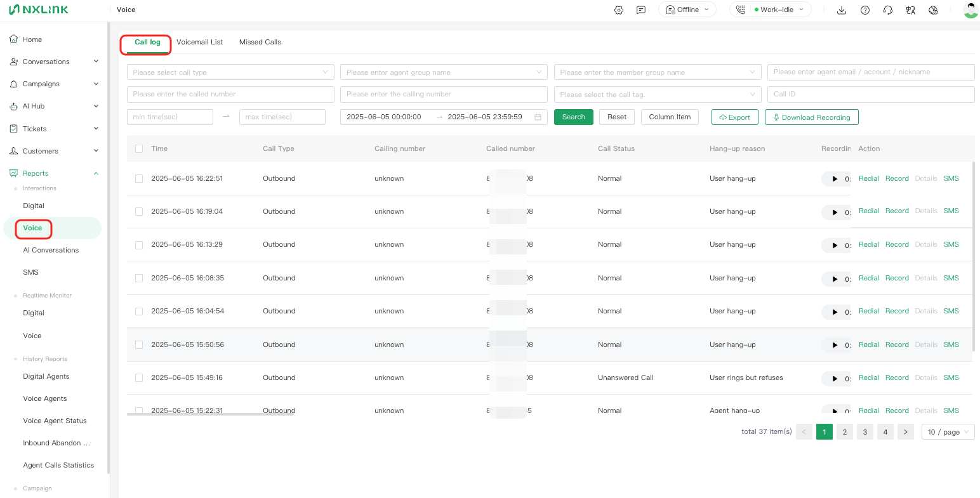Click the Export button

point(735,117)
